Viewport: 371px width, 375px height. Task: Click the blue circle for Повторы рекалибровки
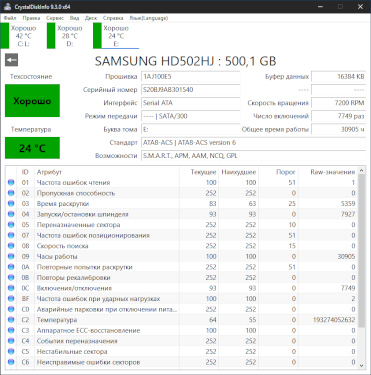11,277
